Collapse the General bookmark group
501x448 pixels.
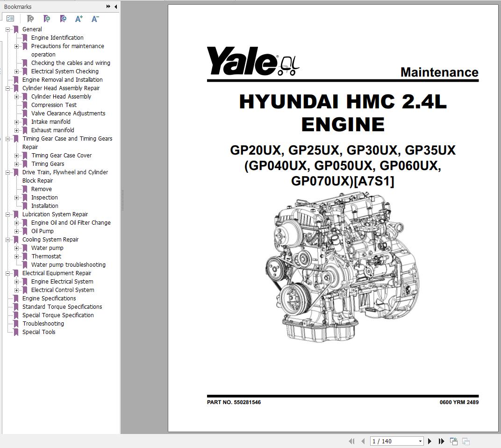(7, 29)
